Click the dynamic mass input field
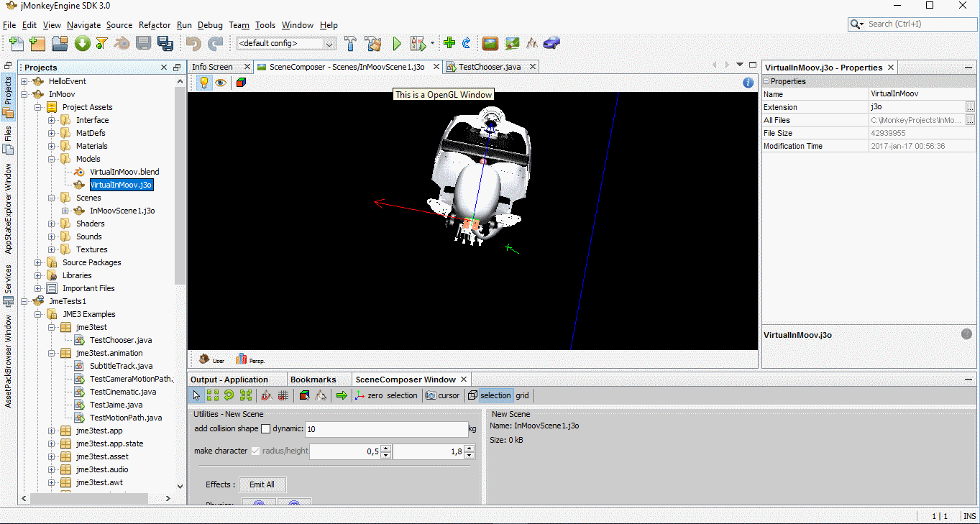The width and height of the screenshot is (980, 524). click(386, 429)
